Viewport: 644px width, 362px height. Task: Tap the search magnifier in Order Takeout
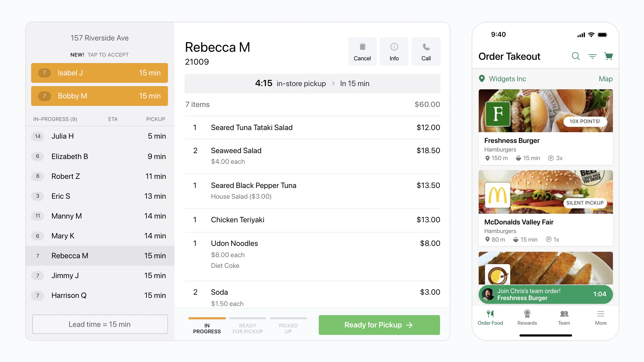(576, 56)
